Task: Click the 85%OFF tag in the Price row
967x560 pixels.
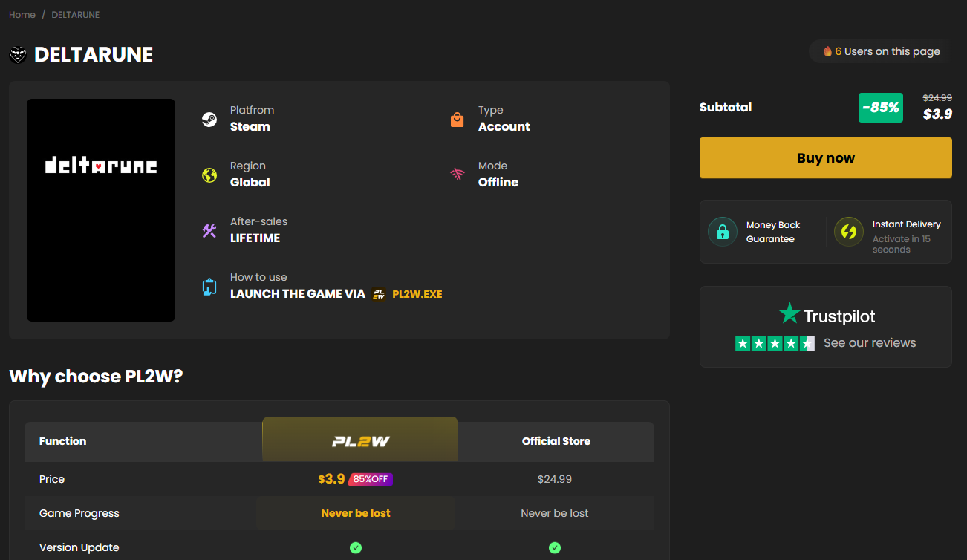Action: [370, 479]
